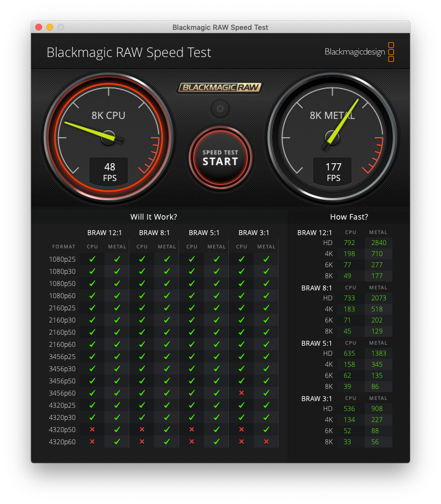Click the 8K CPU gauge needle
The image size is (441, 504).
pos(93,131)
